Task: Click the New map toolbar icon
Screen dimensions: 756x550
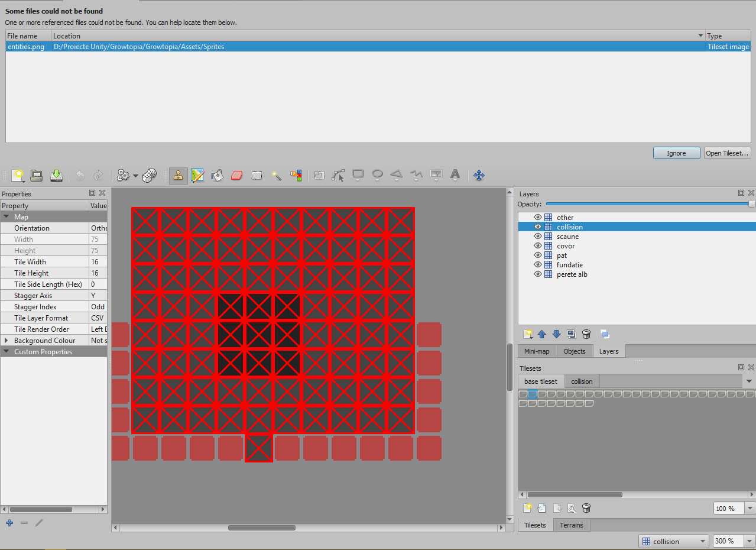Action: pyautogui.click(x=18, y=175)
